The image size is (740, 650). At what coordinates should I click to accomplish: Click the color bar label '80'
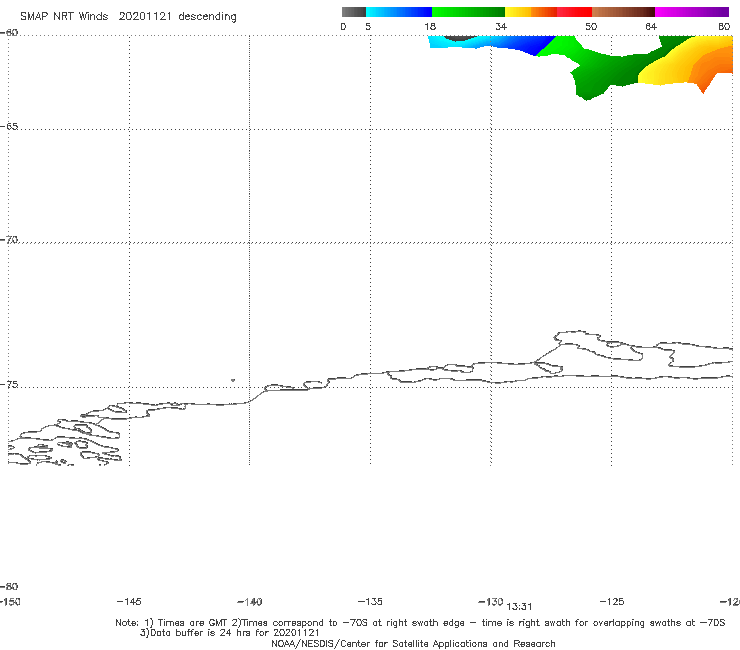[724, 27]
